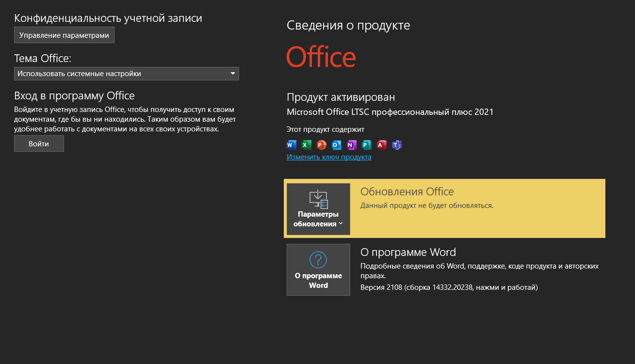The height and width of the screenshot is (364, 635).
Task: Click the Обновления Office heading
Action: pyautogui.click(x=407, y=191)
